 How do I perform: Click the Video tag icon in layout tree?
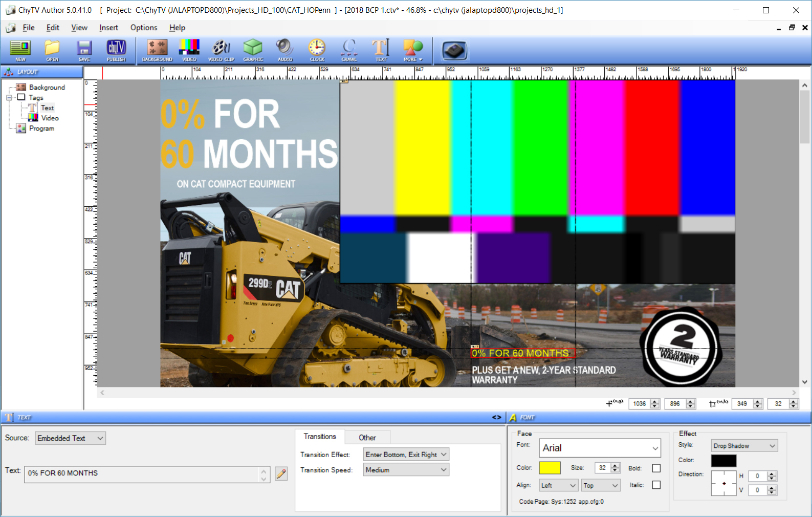tap(33, 118)
